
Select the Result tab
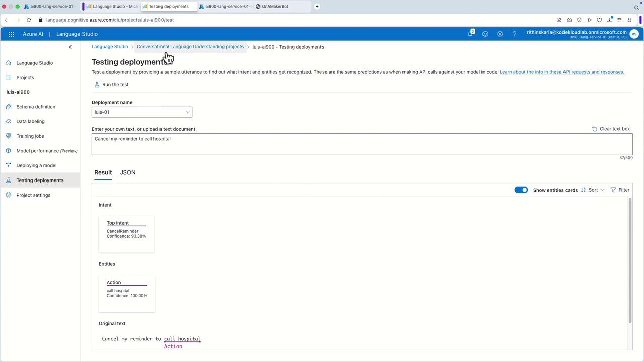click(x=103, y=172)
